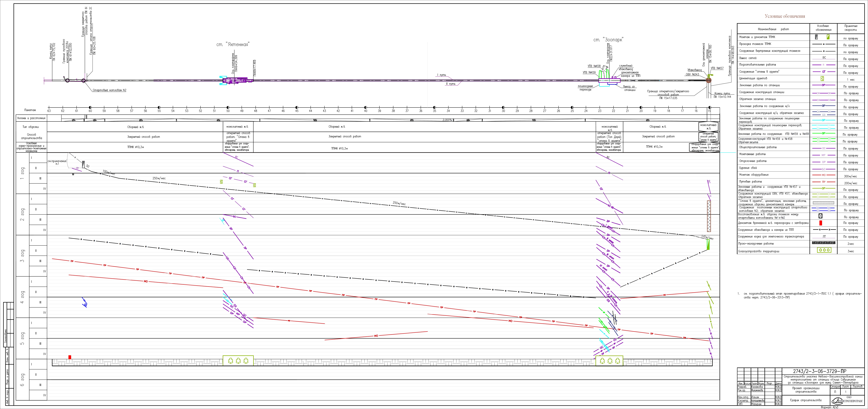Click 'График строительства' title cell
The height and width of the screenshot is (409, 868).
coord(806,400)
